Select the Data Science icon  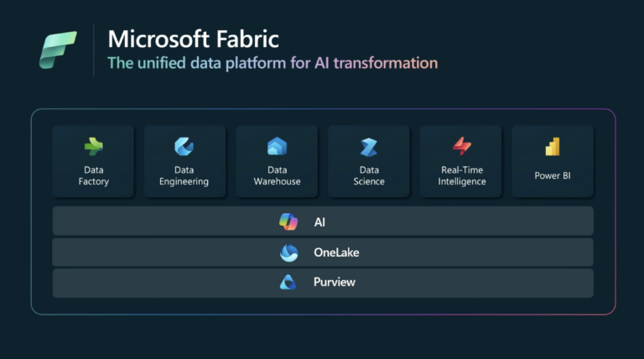tap(369, 147)
